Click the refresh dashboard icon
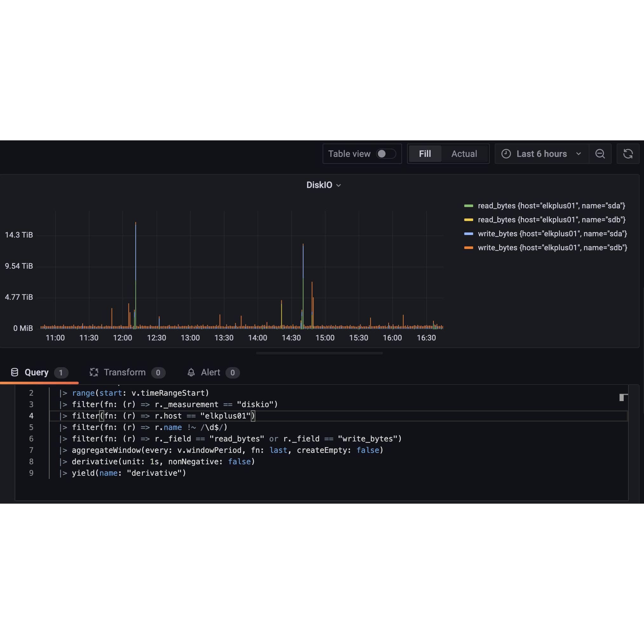Image resolution: width=644 pixels, height=644 pixels. (x=628, y=154)
